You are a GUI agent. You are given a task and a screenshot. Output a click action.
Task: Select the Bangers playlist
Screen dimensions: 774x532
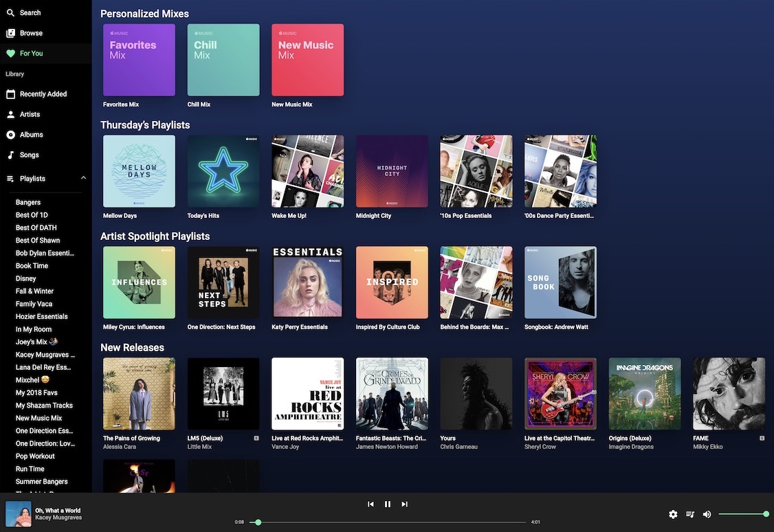tap(28, 202)
